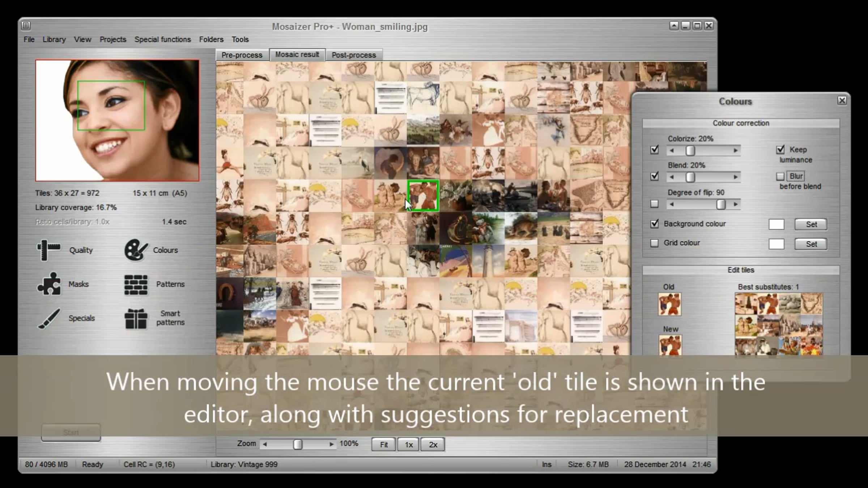
Task: Switch to the Post-process tab
Action: (x=353, y=55)
